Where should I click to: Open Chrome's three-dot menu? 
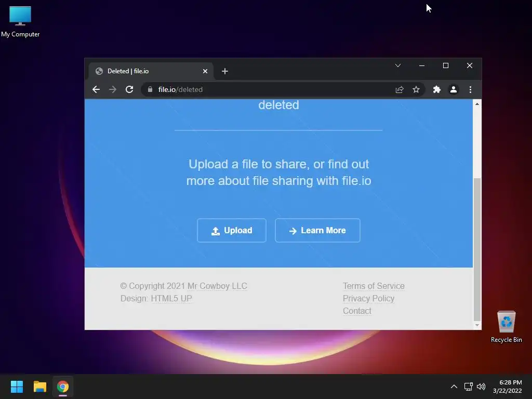470,89
